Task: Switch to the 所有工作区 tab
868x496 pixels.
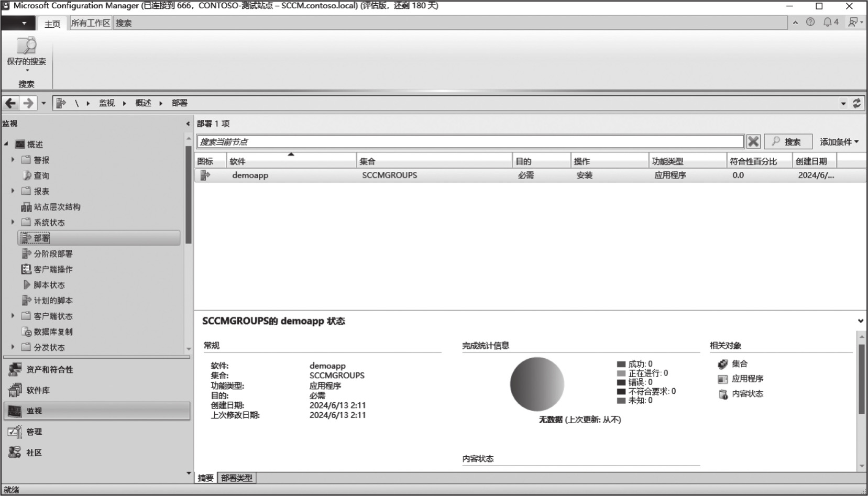Action: [x=91, y=23]
